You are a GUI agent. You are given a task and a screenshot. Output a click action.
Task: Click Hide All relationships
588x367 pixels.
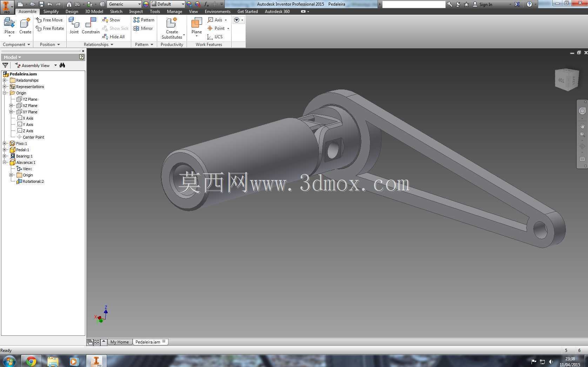pyautogui.click(x=114, y=37)
